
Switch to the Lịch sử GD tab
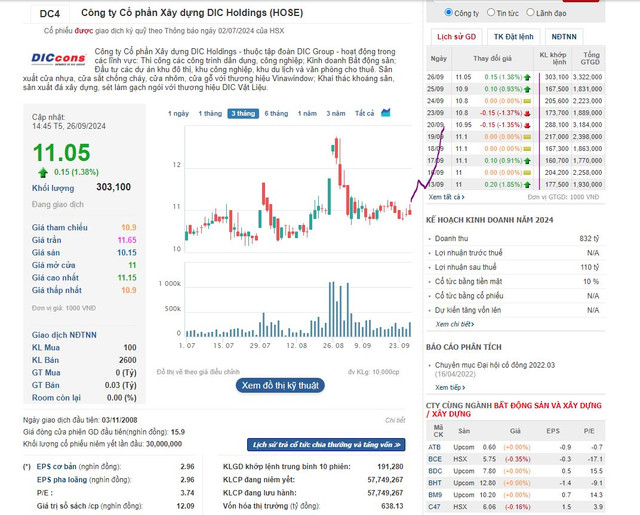click(x=456, y=37)
